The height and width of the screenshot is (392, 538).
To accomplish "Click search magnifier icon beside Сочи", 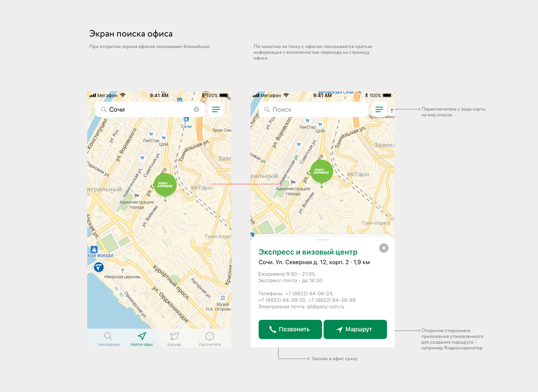I will (104, 109).
